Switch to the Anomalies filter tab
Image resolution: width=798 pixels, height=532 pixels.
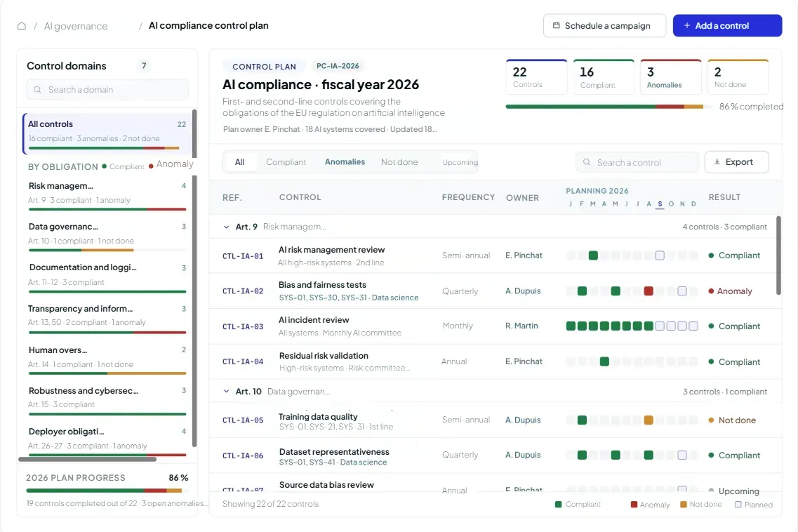point(345,162)
